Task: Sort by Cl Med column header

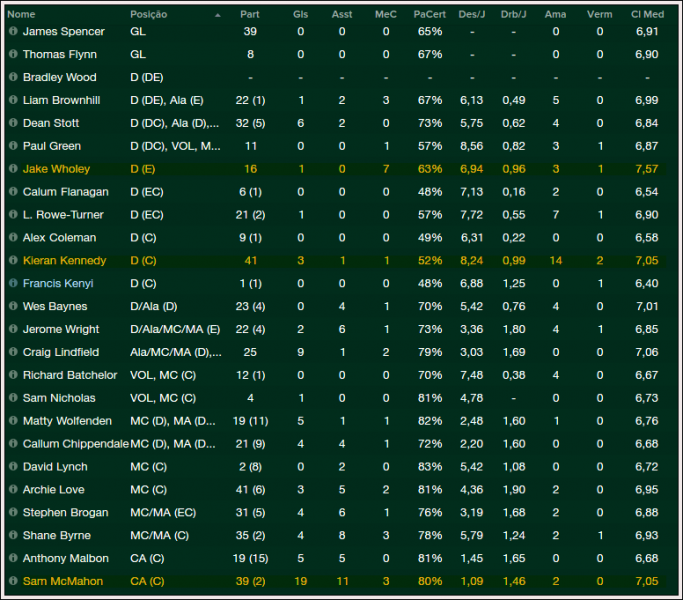Action: click(646, 15)
